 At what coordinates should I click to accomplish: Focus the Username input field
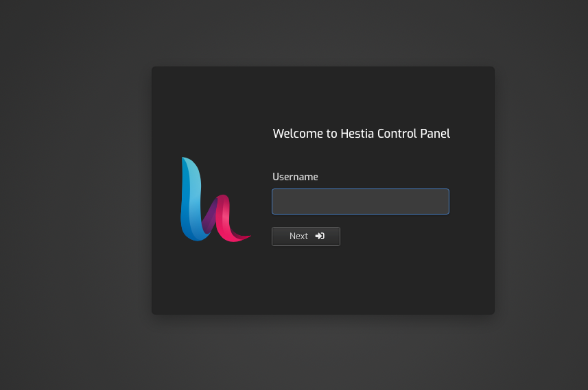tap(360, 202)
